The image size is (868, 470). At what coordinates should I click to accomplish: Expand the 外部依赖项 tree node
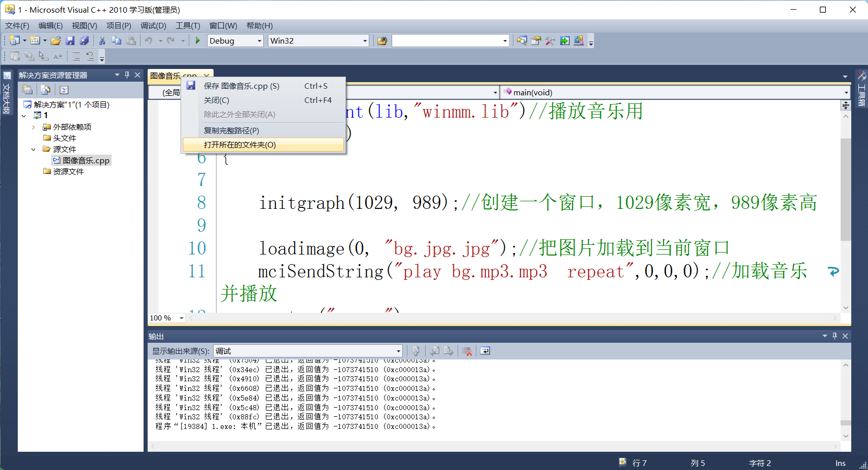[33, 127]
